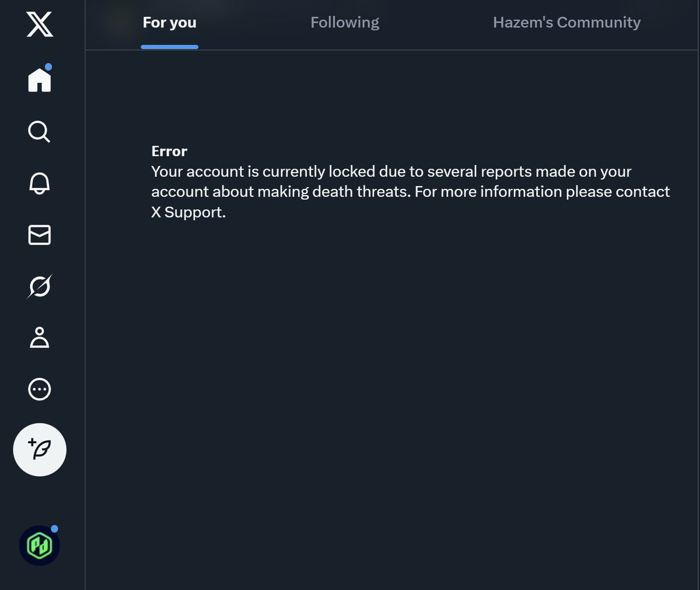Open Profile person icon
This screenshot has width=700, height=590.
[x=40, y=338]
